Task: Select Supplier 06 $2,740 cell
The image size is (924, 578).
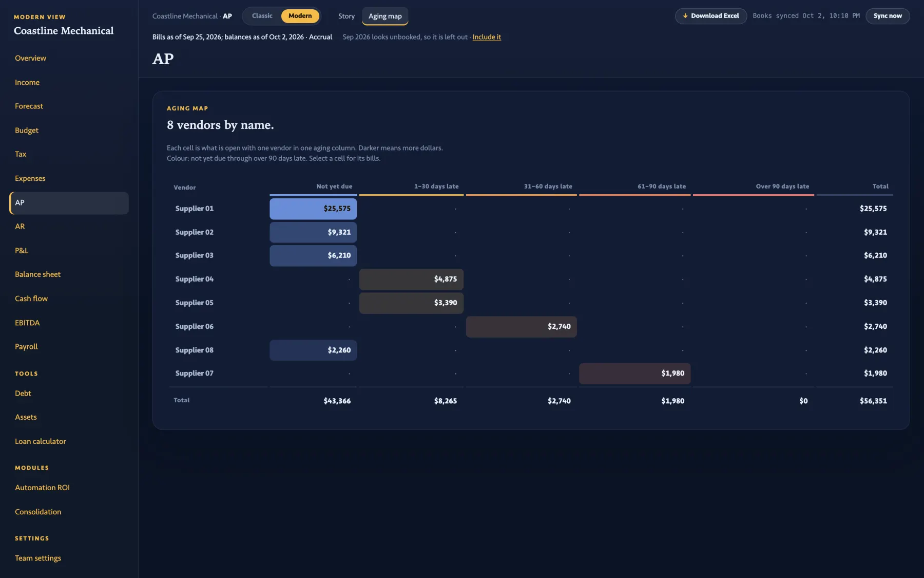Action: 521,326
